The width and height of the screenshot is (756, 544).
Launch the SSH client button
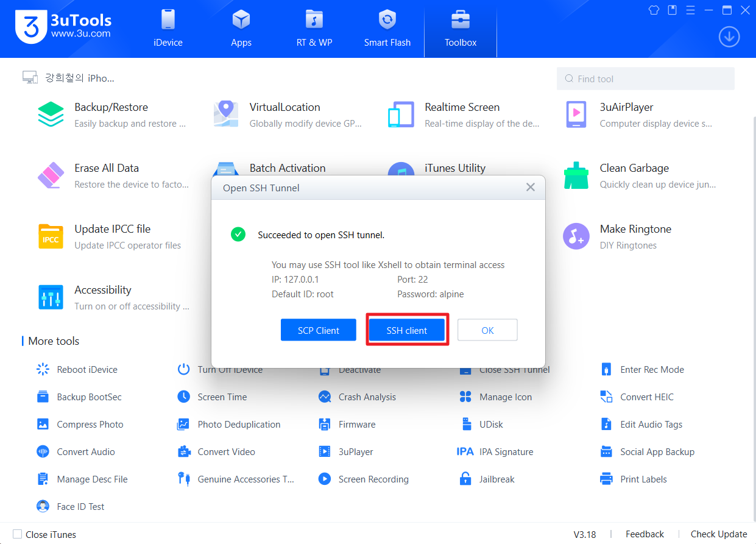click(x=407, y=330)
